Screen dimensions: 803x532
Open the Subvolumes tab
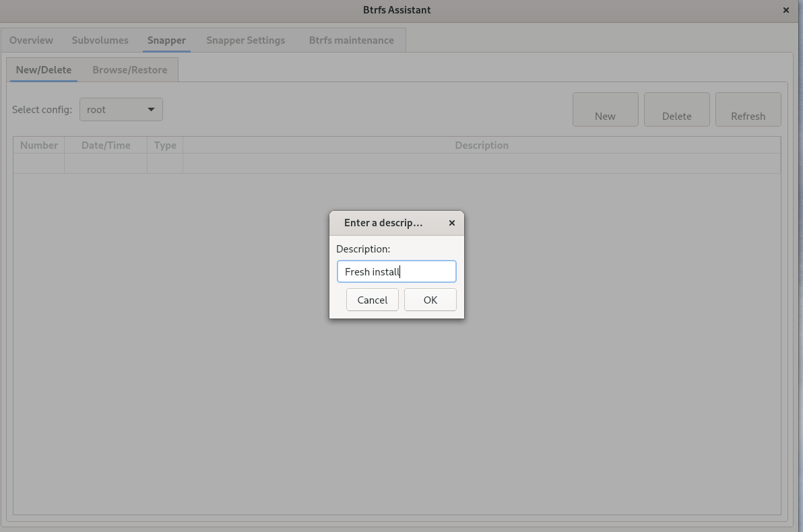click(x=100, y=40)
